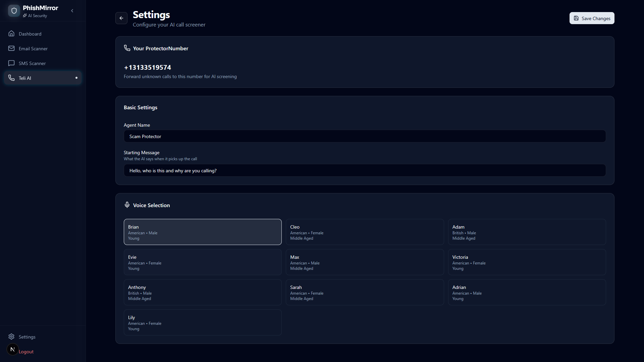Select the Adam British male voice

pos(527,232)
